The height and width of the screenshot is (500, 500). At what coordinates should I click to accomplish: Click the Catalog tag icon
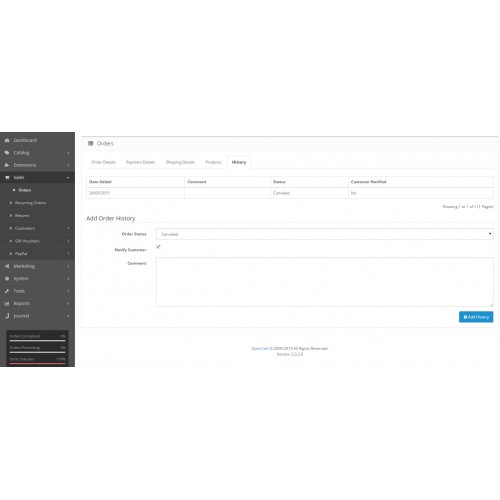tap(7, 153)
